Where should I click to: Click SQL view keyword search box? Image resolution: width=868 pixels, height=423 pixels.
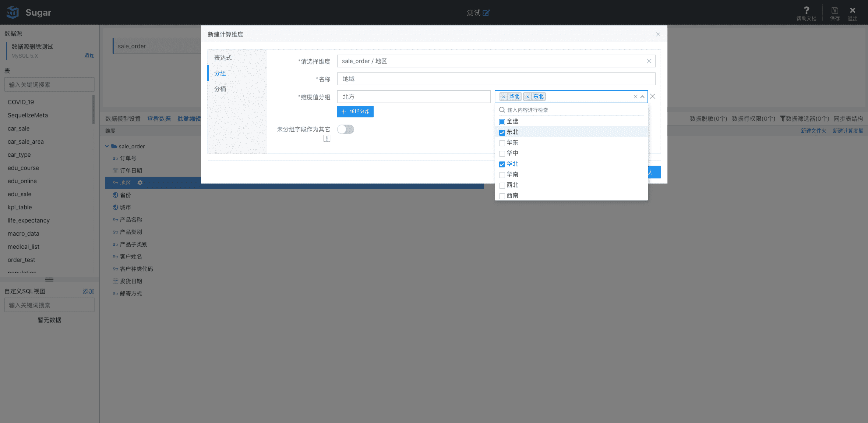(x=49, y=305)
